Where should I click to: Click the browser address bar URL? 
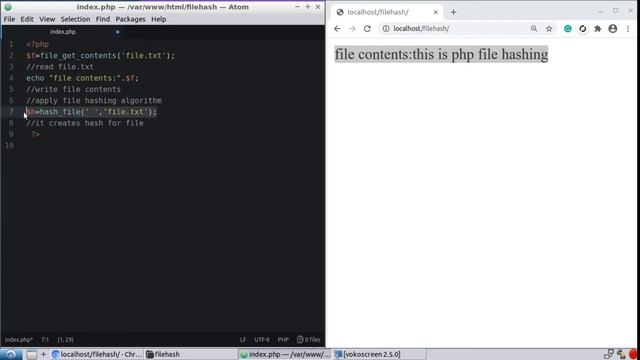pyautogui.click(x=421, y=29)
